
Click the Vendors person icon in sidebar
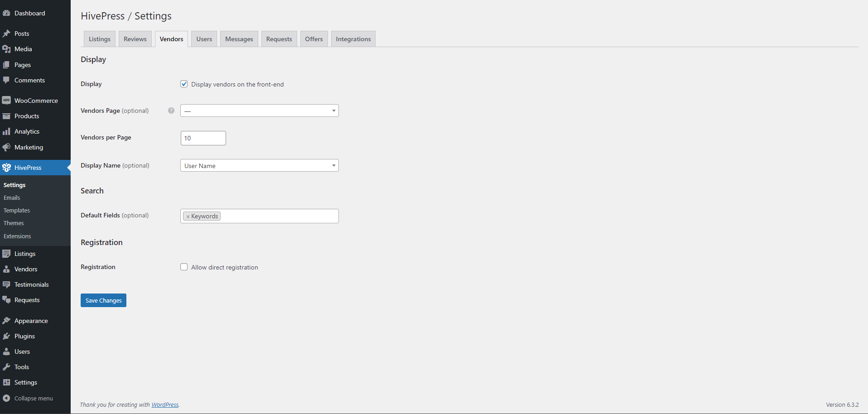tap(6, 269)
